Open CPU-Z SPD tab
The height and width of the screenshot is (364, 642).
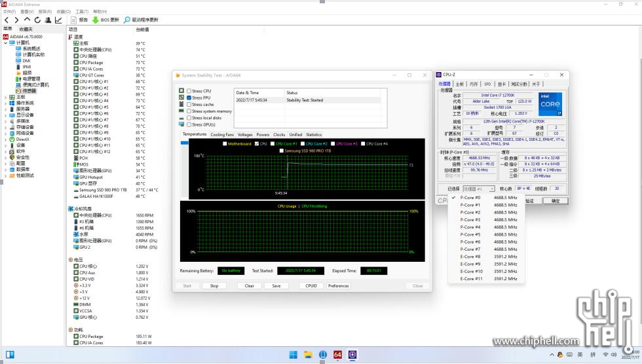point(487,84)
